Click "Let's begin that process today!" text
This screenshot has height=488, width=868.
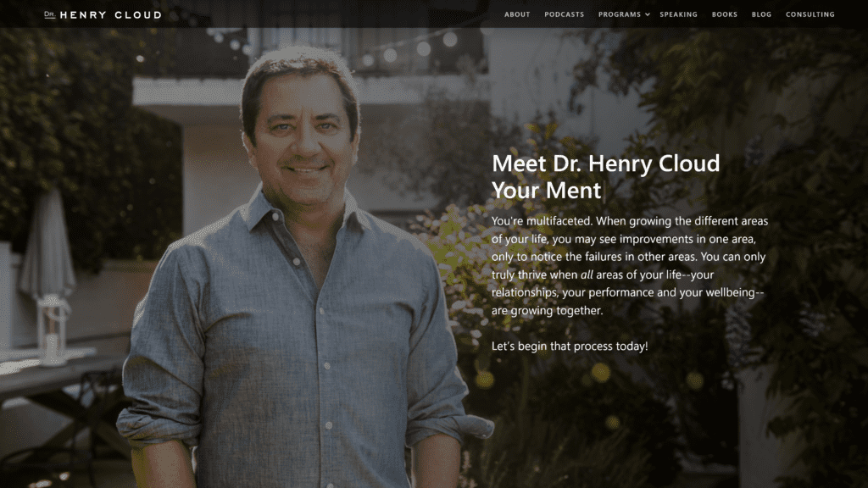point(570,347)
